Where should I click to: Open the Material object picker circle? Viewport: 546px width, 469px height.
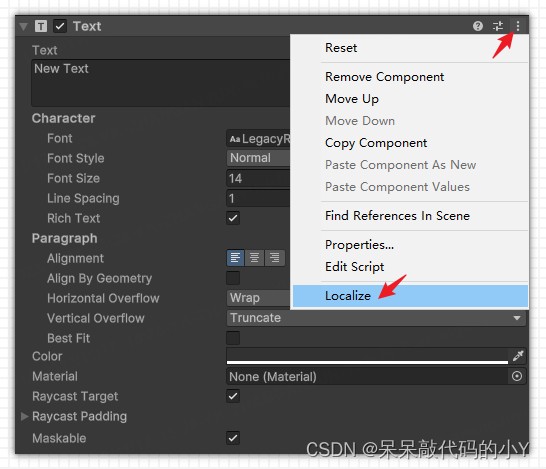[517, 376]
